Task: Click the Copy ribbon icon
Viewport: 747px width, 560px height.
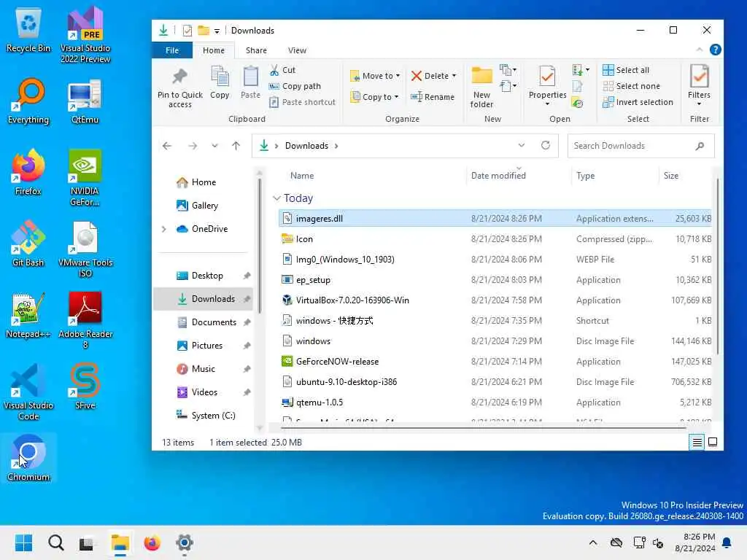Action: [220, 83]
